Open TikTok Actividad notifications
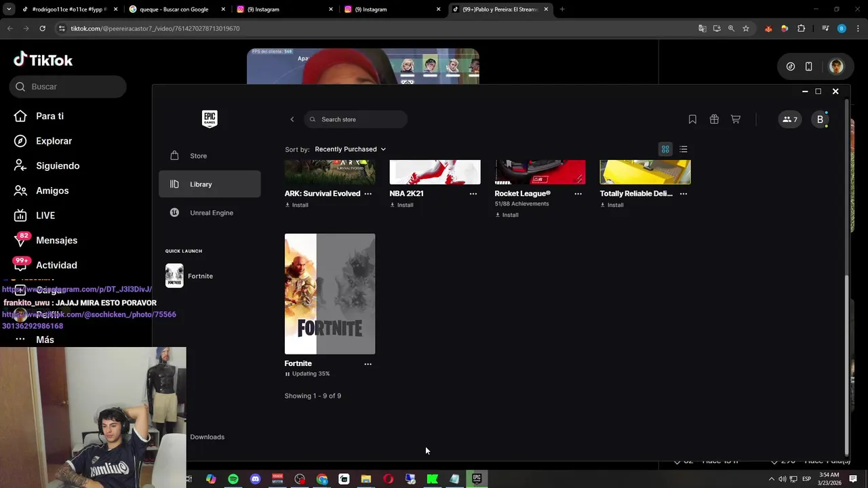The width and height of the screenshot is (868, 488). click(46, 265)
